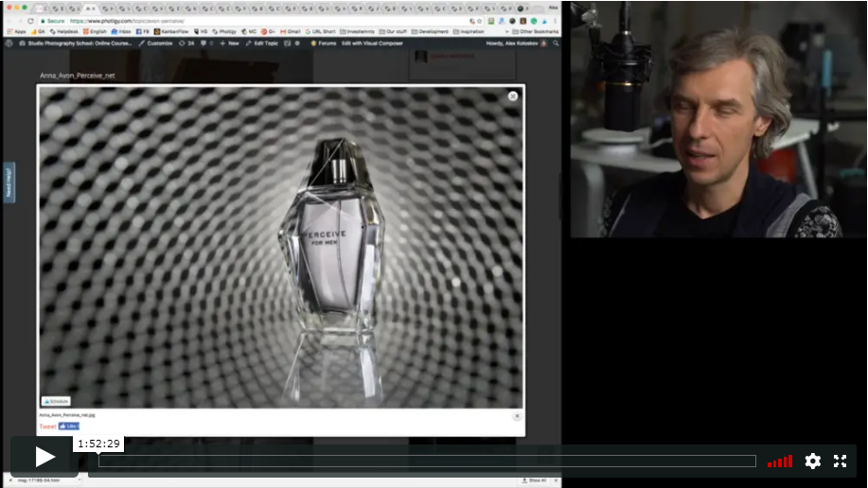This screenshot has height=488, width=868.
Task: Open the 24 updates item
Action: click(x=186, y=44)
